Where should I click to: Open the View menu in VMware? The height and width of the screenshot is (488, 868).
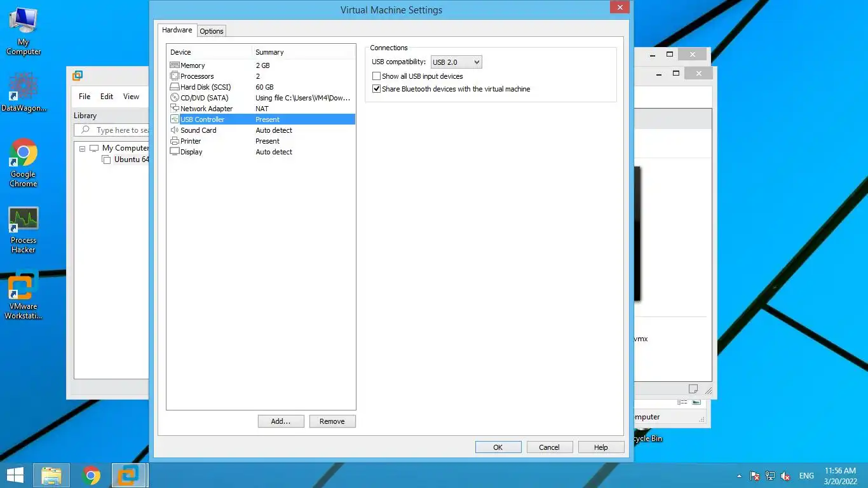click(x=131, y=97)
